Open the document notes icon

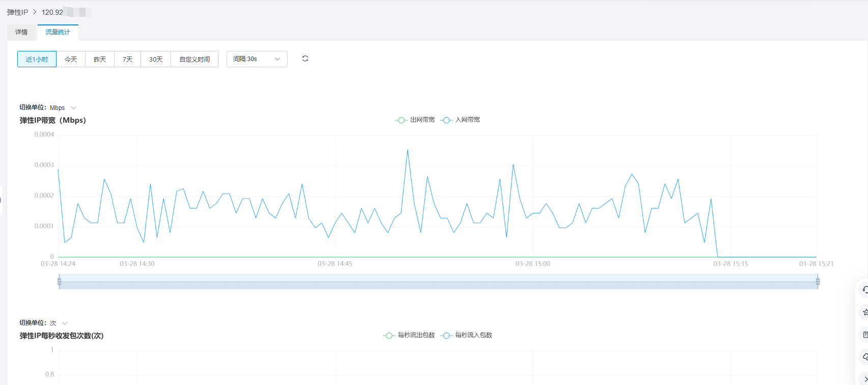(x=864, y=335)
